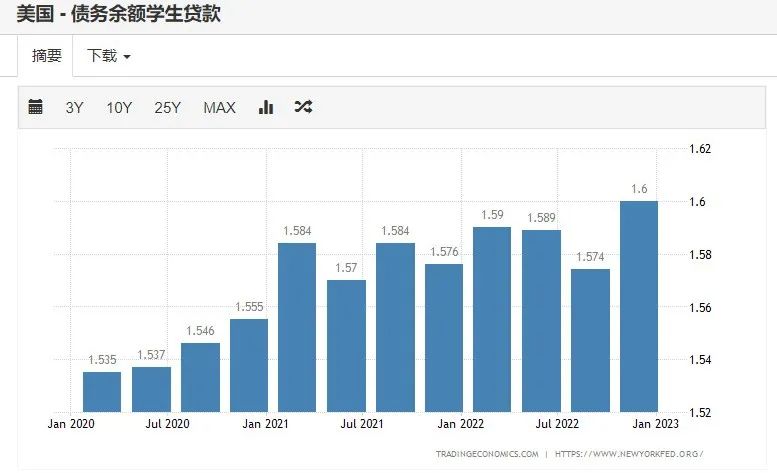This screenshot has height=473, width=777.
Task: Click the bar labeled 1.535
Action: point(102,392)
